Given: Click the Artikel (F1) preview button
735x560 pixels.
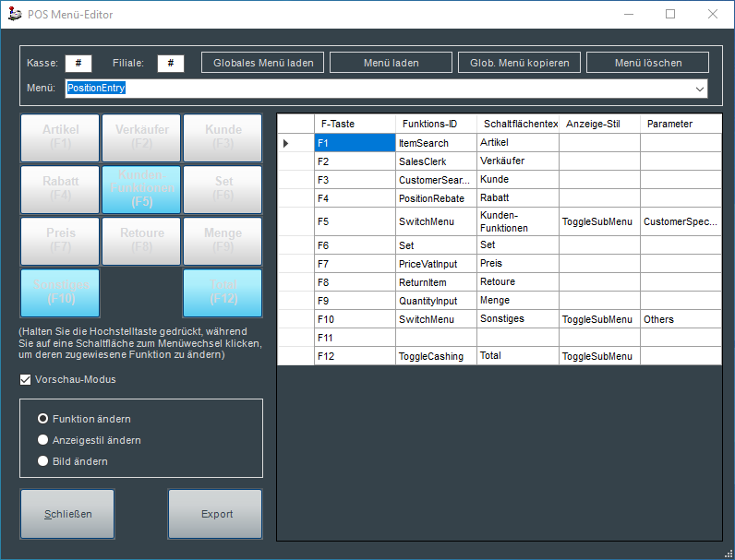Looking at the screenshot, I should point(60,137).
